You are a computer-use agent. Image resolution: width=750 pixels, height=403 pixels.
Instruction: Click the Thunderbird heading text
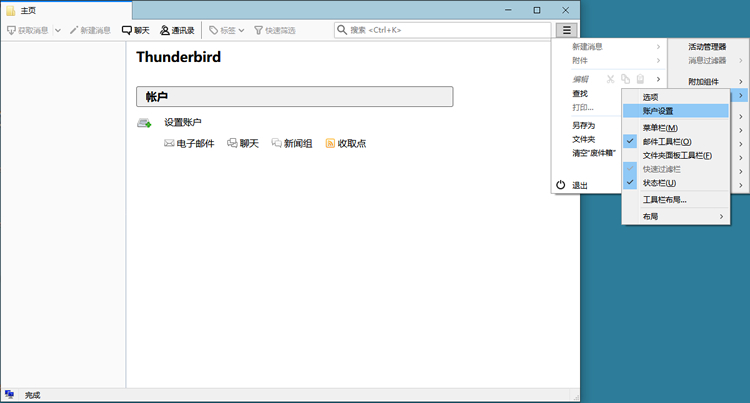(178, 57)
